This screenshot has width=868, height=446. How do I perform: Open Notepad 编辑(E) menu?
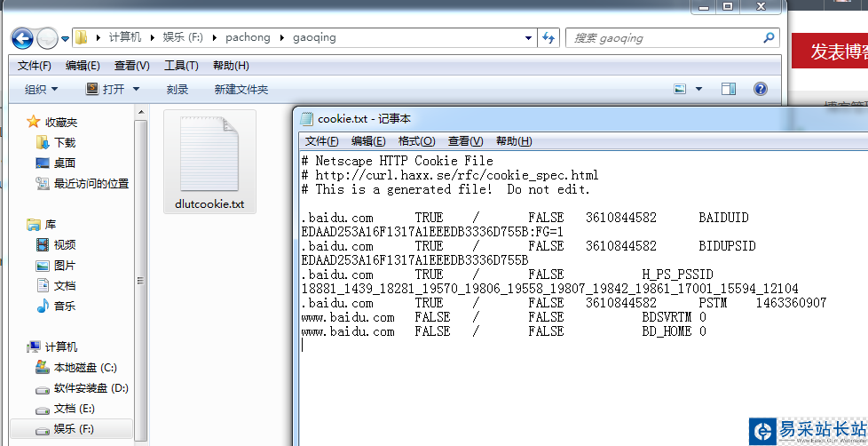click(368, 141)
